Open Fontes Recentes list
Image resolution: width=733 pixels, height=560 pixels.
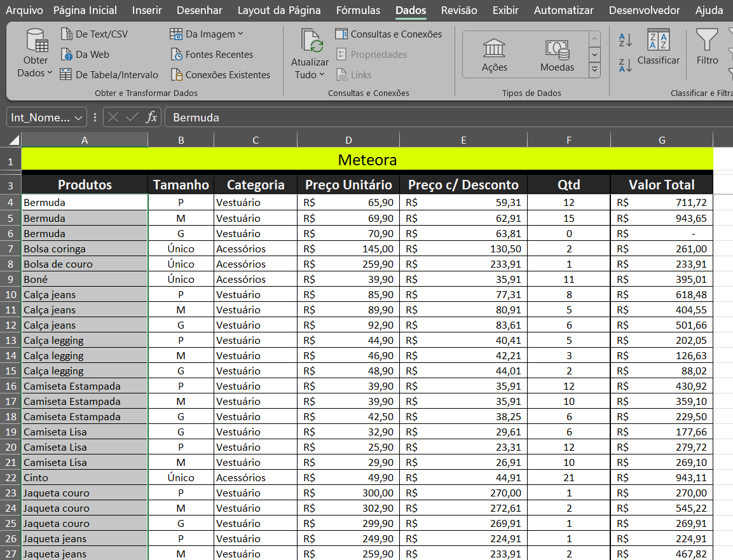click(212, 55)
